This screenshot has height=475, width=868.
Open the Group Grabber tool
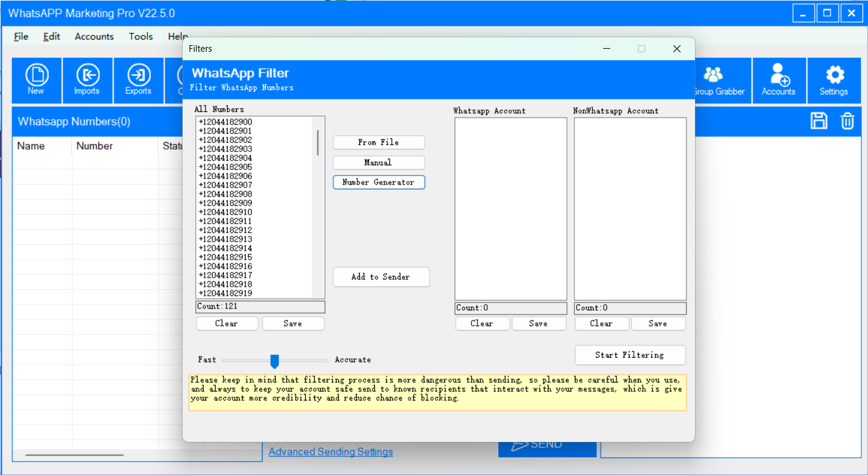(x=718, y=81)
